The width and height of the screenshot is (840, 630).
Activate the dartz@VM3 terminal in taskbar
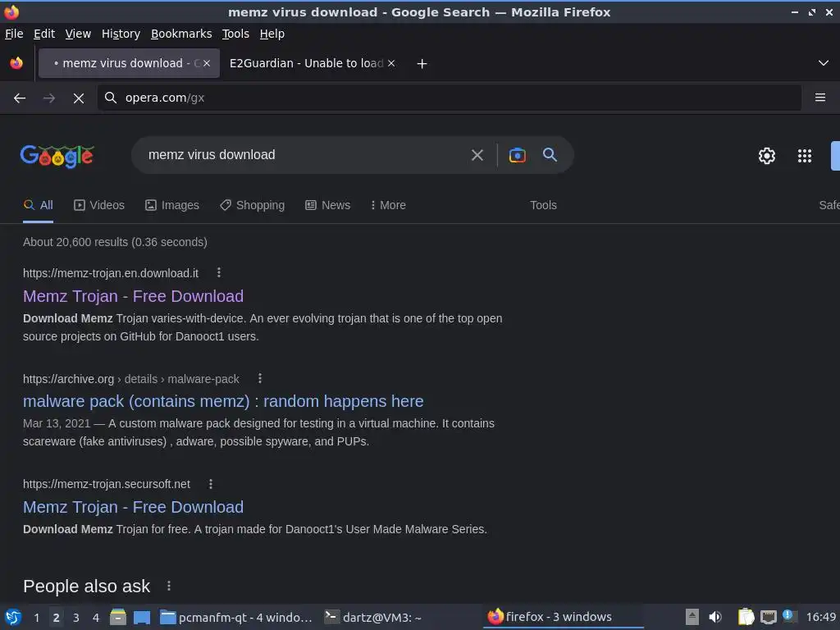373,617
